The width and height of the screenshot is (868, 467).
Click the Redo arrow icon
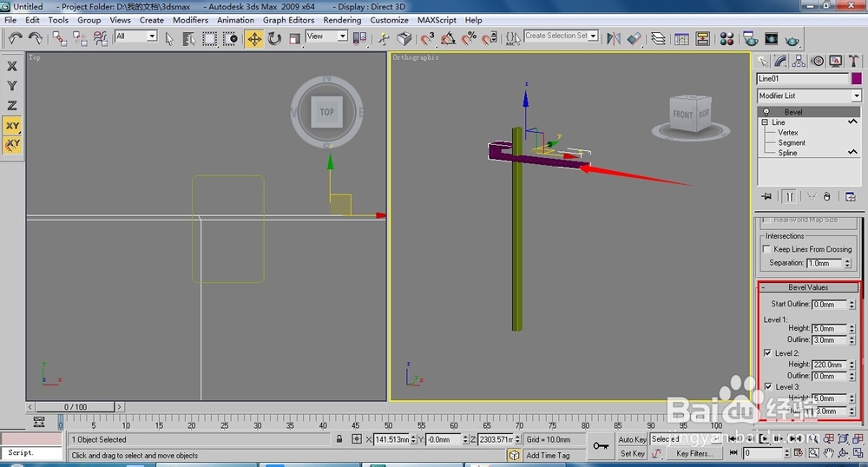35,38
